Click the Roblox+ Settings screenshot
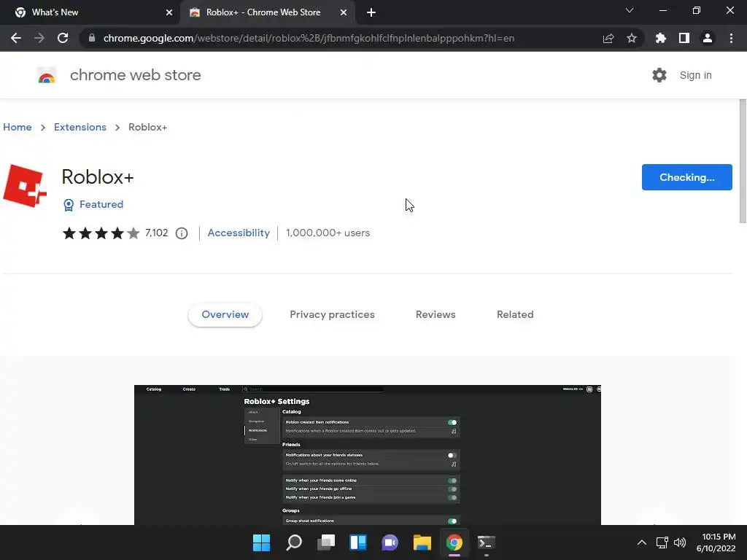Image resolution: width=747 pixels, height=560 pixels. coord(368,455)
